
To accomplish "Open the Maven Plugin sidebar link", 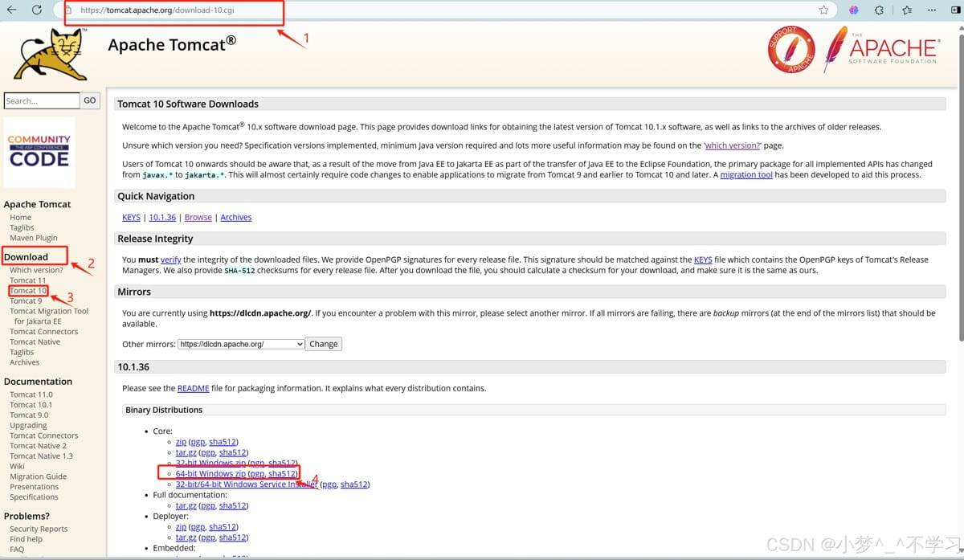I will click(34, 238).
